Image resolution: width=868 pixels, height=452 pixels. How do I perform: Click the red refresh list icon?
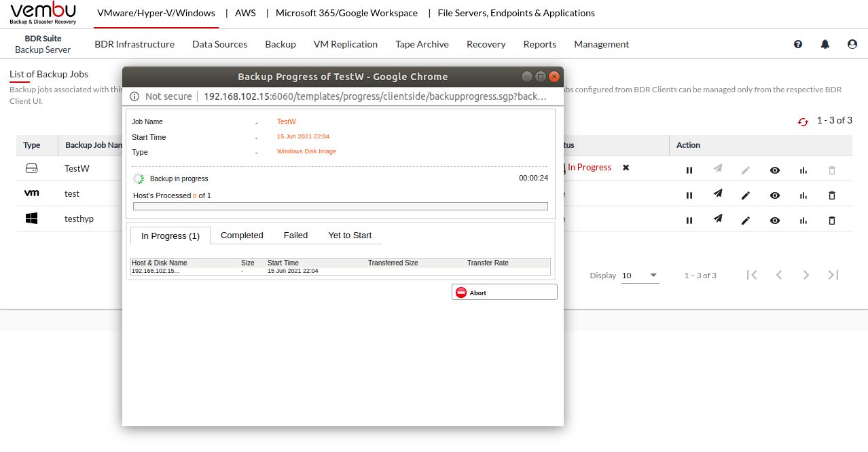click(803, 121)
